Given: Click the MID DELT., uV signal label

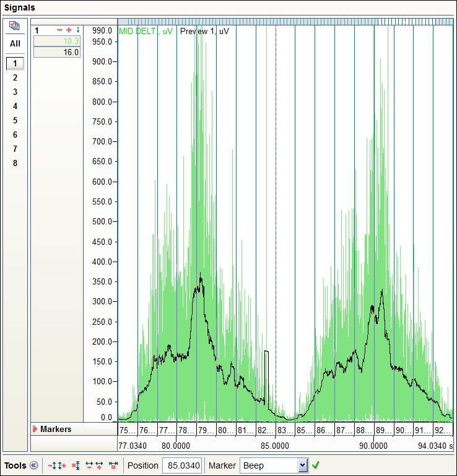Looking at the screenshot, I should tap(146, 31).
